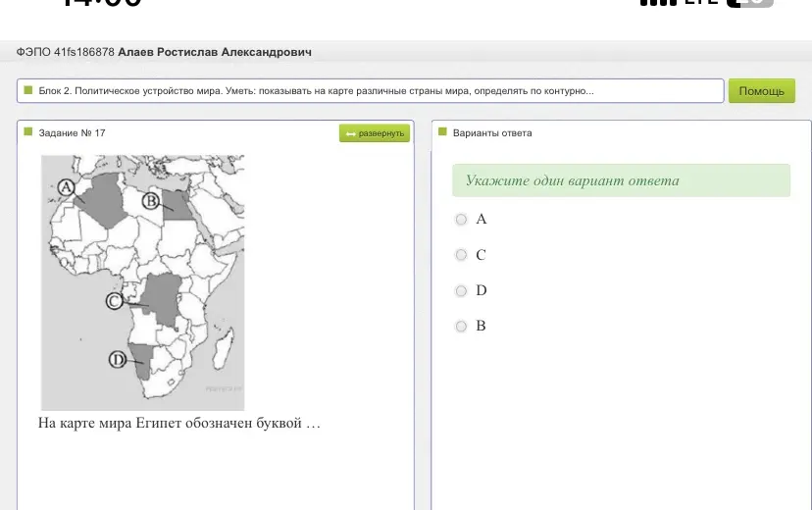The width and height of the screenshot is (812, 510).
Task: Click green square icon beside Задание № 17
Action: pos(28,131)
